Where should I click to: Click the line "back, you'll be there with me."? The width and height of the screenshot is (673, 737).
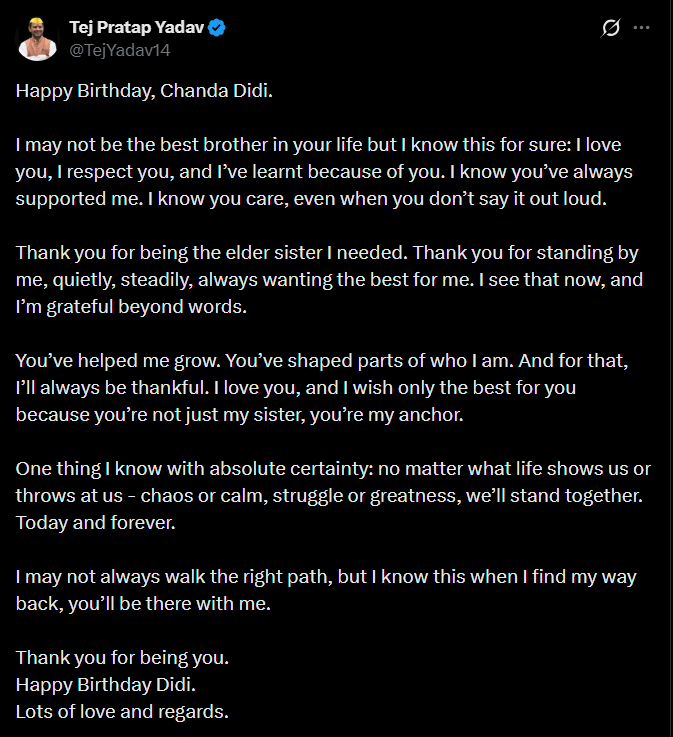click(x=143, y=604)
